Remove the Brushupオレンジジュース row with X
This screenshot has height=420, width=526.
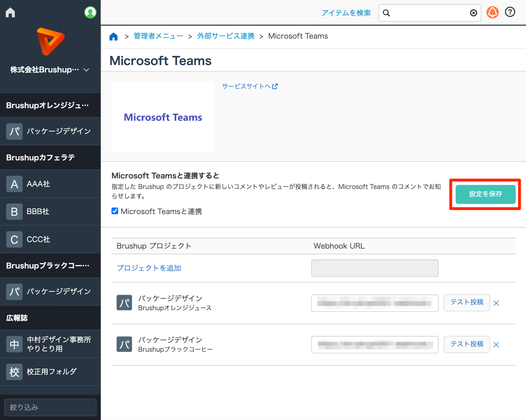coord(496,303)
